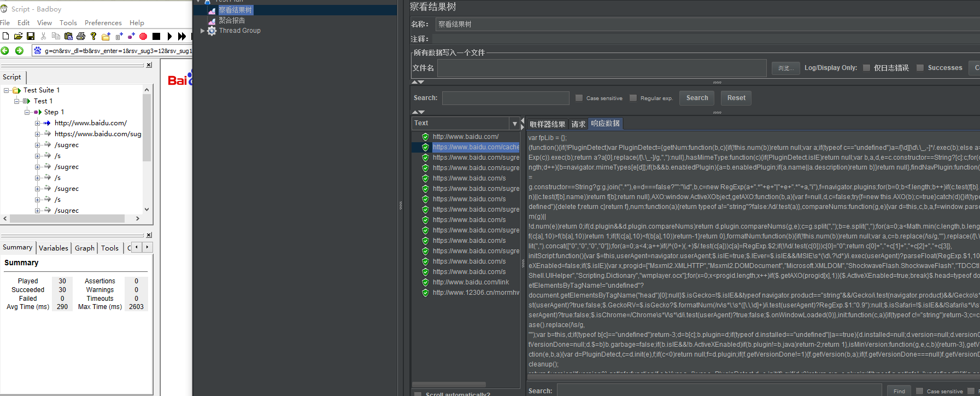
Task: Click the Search text field above the results list
Action: tap(506, 98)
